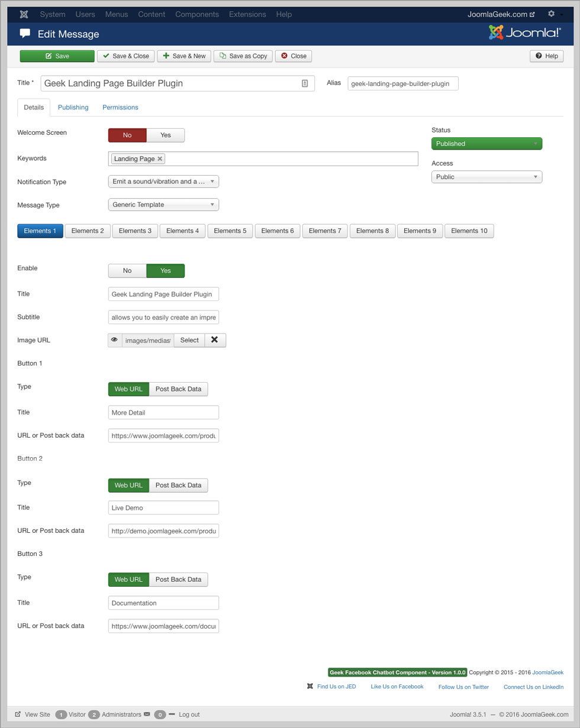This screenshot has height=728, width=580.
Task: Switch to Elements 2
Action: 88,231
